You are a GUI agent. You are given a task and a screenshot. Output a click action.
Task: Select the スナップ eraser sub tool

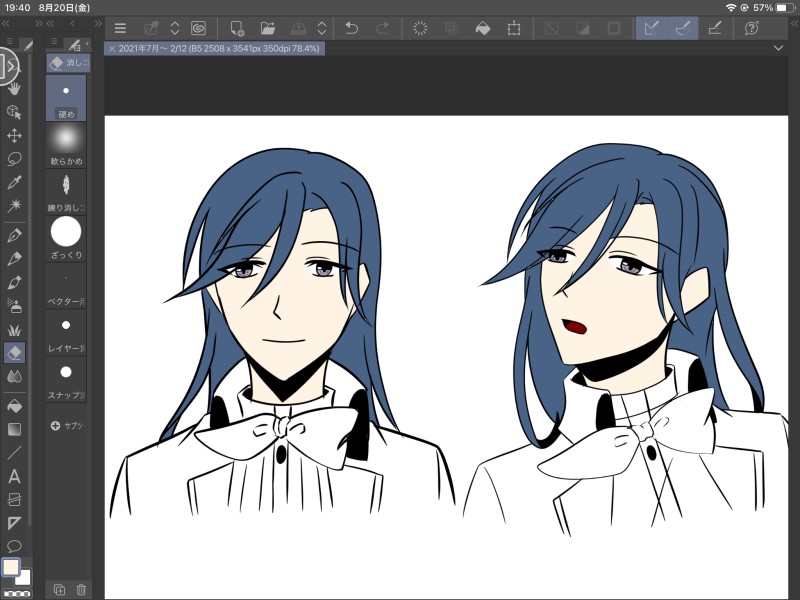[x=66, y=380]
